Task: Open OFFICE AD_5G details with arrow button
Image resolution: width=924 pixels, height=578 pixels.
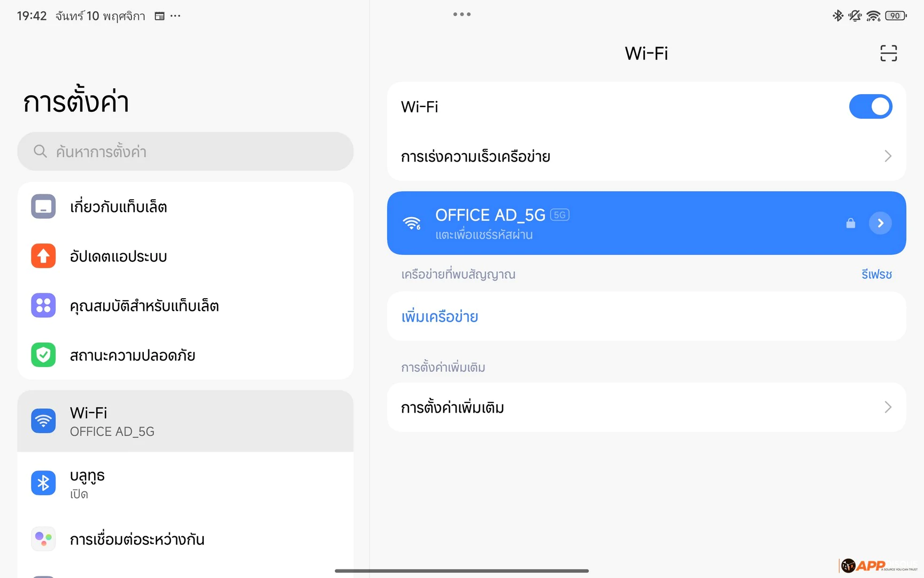Action: 880,223
